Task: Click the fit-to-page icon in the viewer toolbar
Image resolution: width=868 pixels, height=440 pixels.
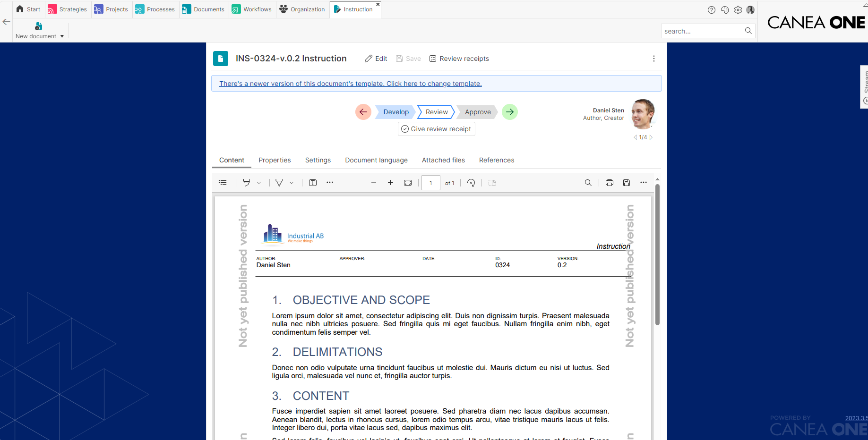Action: tap(408, 183)
